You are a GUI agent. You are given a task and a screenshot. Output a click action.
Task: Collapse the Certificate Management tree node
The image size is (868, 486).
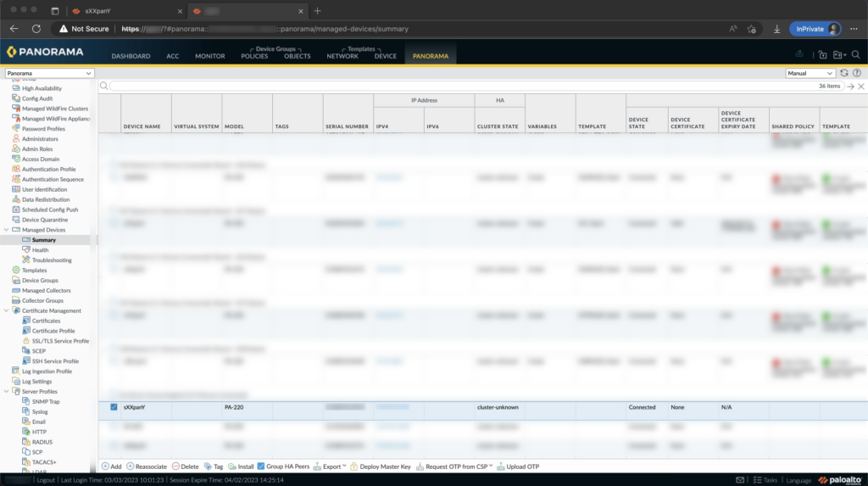click(7, 311)
